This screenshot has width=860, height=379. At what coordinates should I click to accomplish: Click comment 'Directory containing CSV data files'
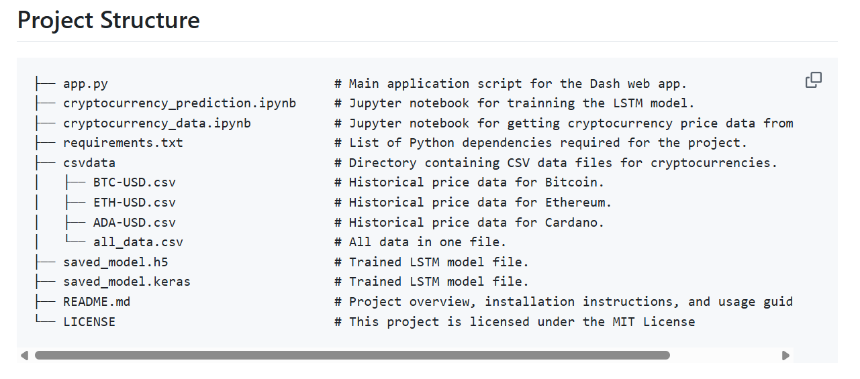click(556, 163)
